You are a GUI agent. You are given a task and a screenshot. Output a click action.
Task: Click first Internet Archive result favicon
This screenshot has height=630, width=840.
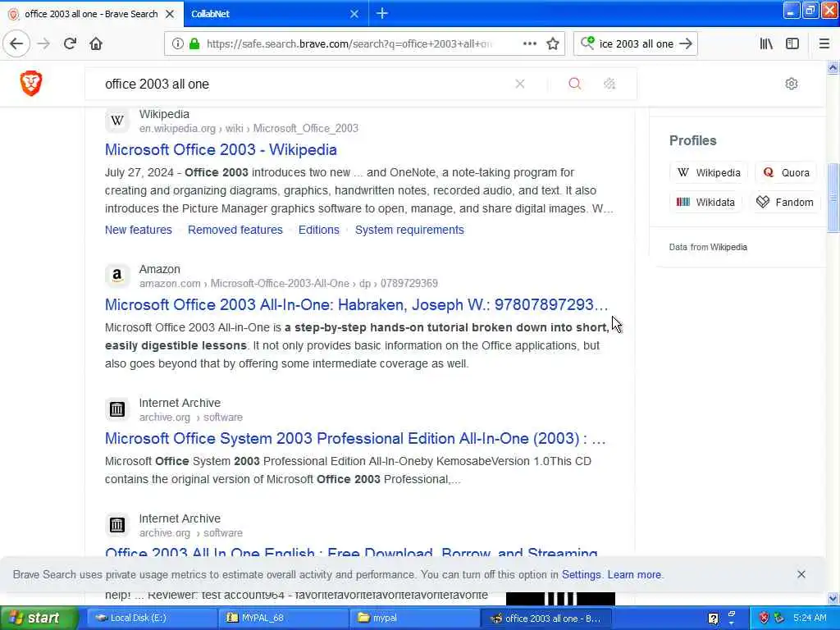pos(117,409)
